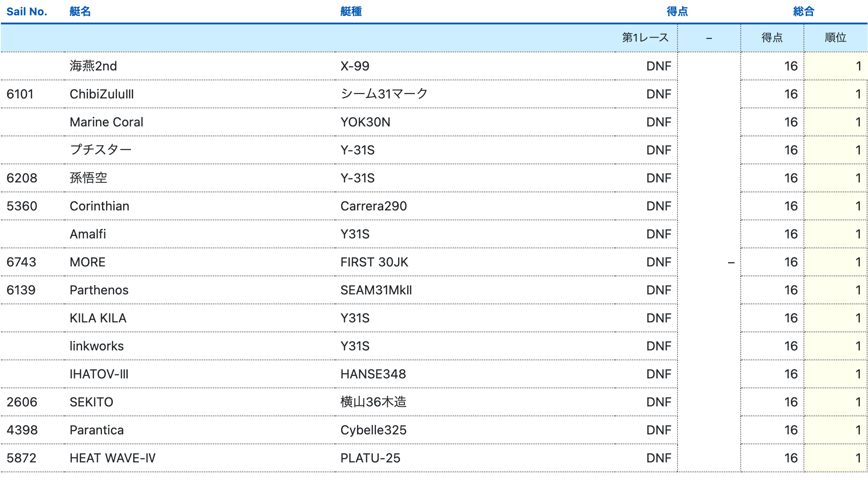Click boat type FIRST 30JK
The width and height of the screenshot is (868, 480).
coord(374,262)
